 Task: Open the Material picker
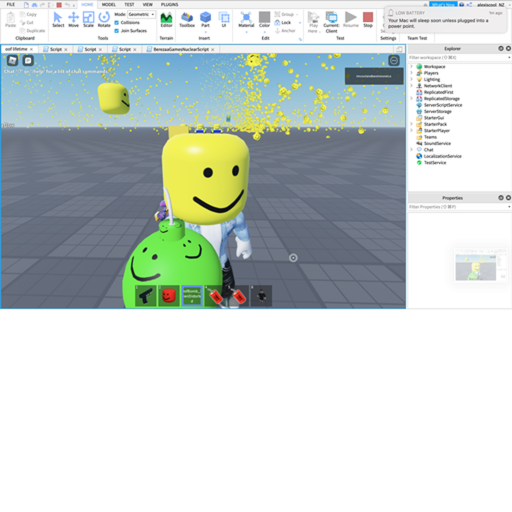click(246, 20)
